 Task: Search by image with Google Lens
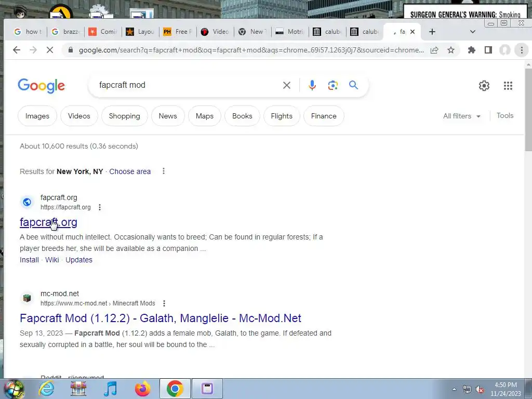click(333, 85)
